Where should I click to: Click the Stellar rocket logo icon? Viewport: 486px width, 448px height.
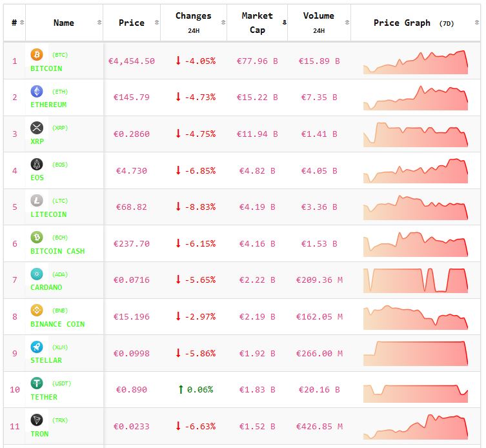[x=37, y=347]
